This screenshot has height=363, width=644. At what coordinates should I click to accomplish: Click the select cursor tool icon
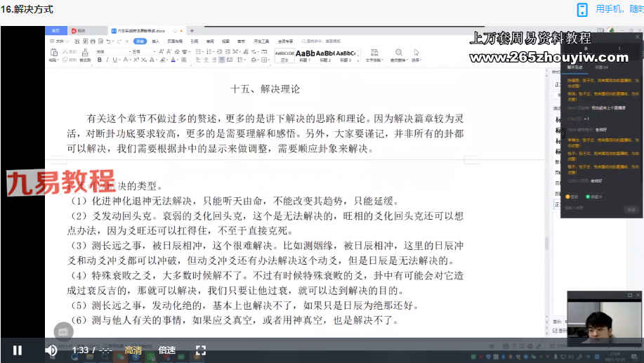tap(416, 53)
